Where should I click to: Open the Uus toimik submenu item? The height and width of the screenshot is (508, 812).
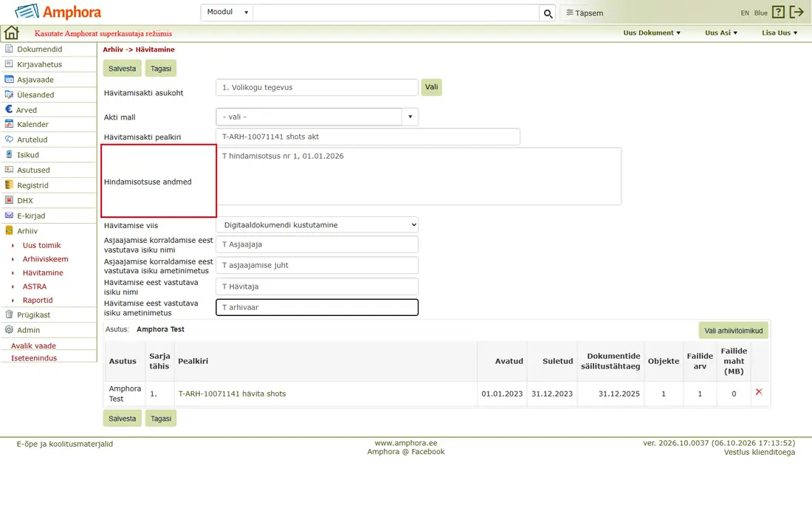click(42, 245)
